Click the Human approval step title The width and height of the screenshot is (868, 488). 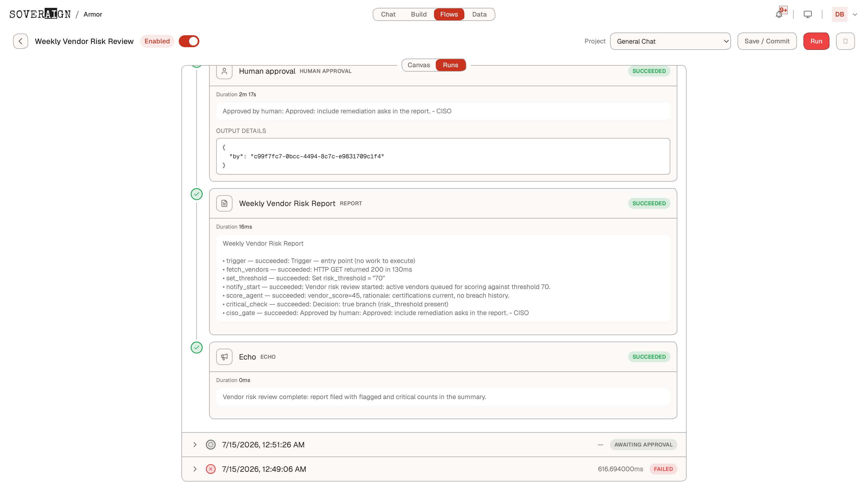(x=267, y=71)
